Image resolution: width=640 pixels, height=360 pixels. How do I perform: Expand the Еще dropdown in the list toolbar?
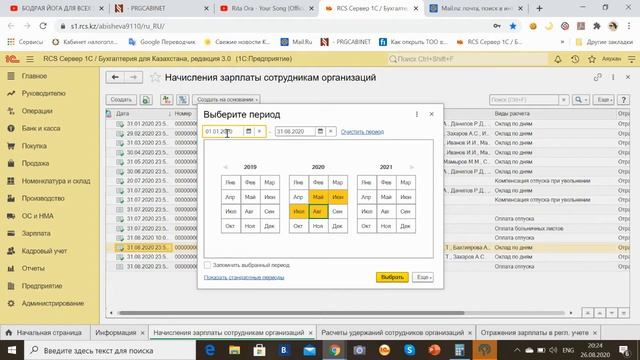coord(603,100)
